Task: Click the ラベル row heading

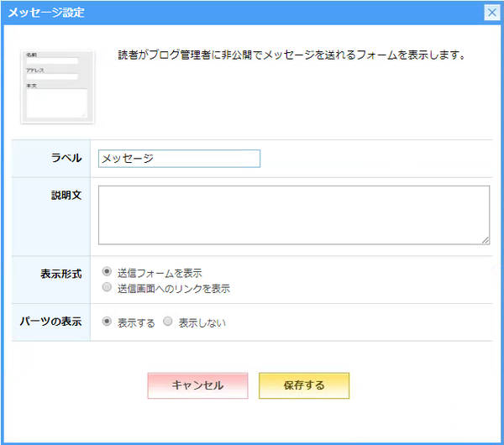Action: point(66,158)
